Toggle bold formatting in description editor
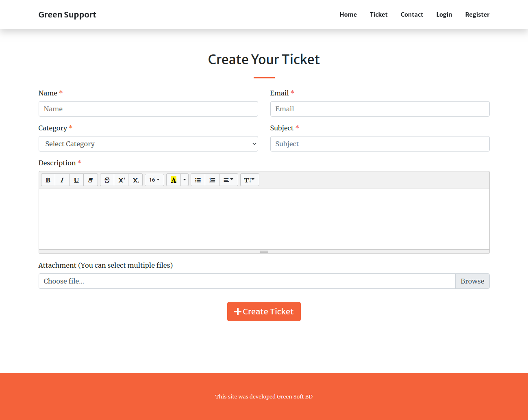The height and width of the screenshot is (420, 528). pos(48,180)
